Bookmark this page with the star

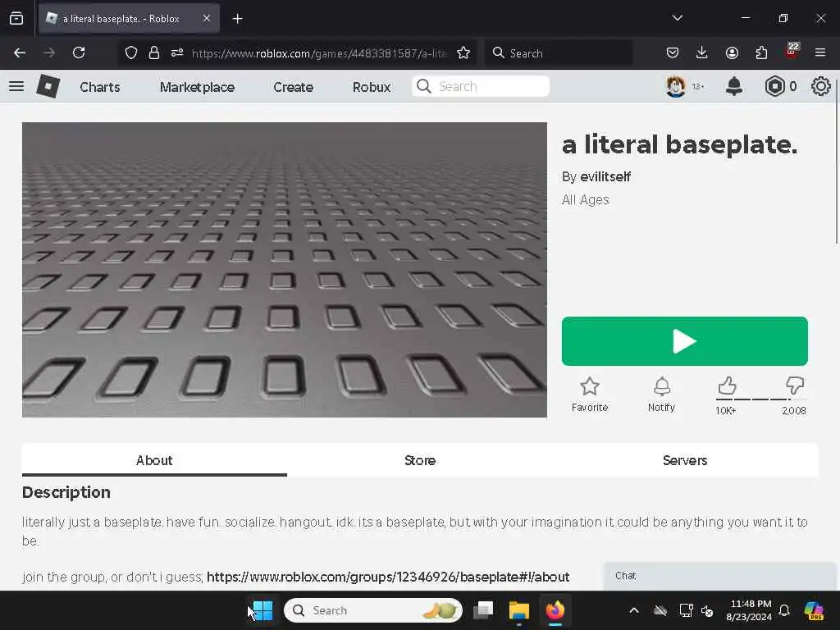tap(463, 52)
